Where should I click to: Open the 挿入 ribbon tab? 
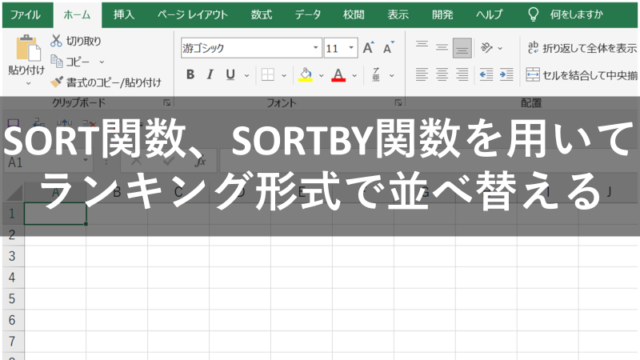tap(124, 15)
